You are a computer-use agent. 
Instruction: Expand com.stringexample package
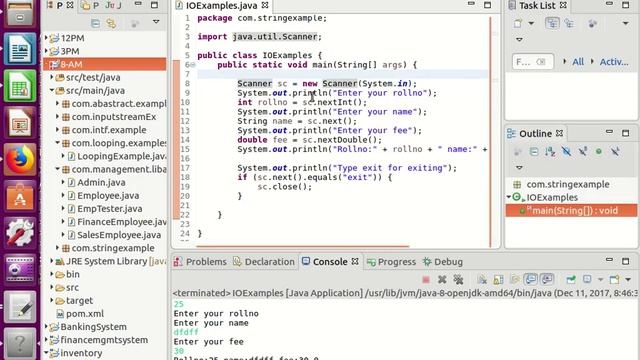pyautogui.click(x=58, y=248)
